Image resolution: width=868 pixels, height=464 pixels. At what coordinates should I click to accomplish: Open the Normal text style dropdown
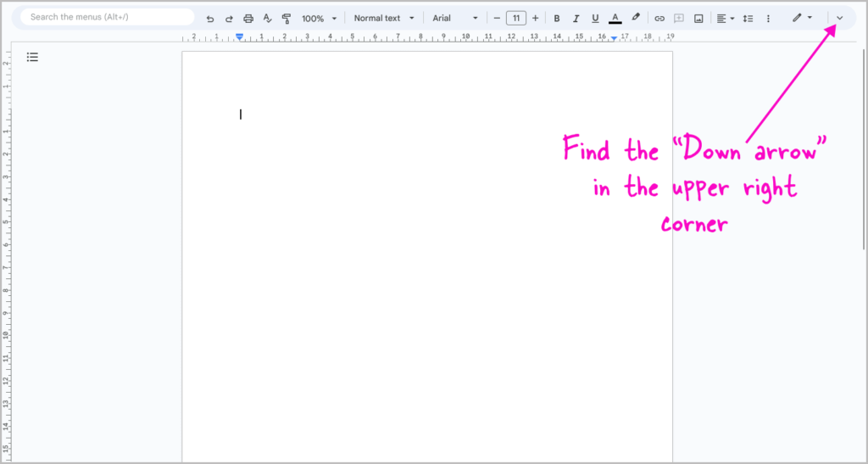[384, 19]
